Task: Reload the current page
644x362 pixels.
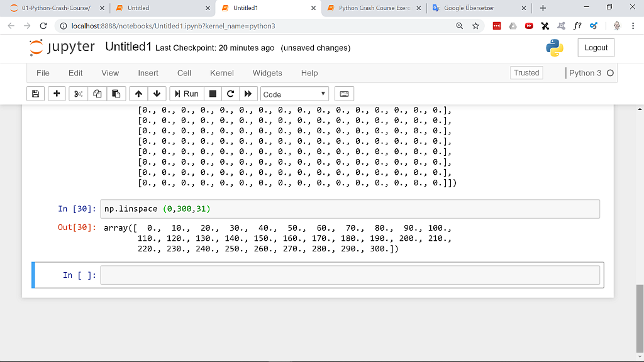Action: tap(43, 26)
